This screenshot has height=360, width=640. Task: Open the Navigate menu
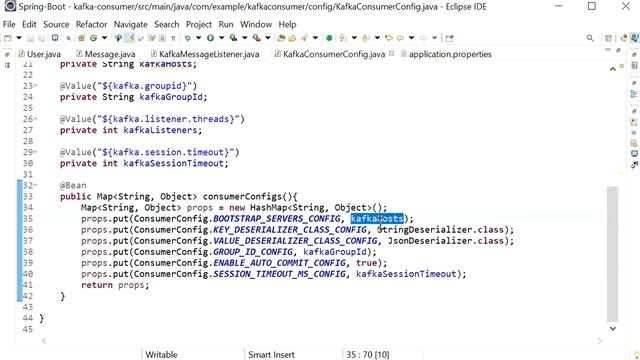tap(131, 24)
